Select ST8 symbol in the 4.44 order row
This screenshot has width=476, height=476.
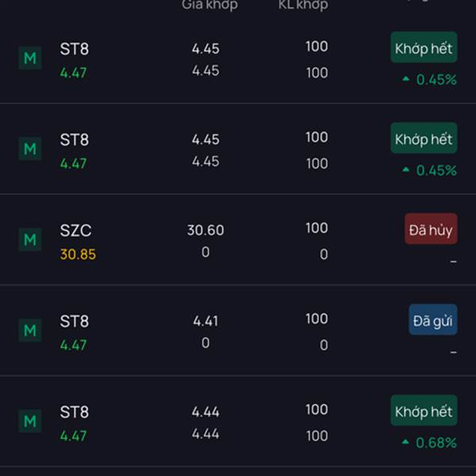tap(75, 412)
